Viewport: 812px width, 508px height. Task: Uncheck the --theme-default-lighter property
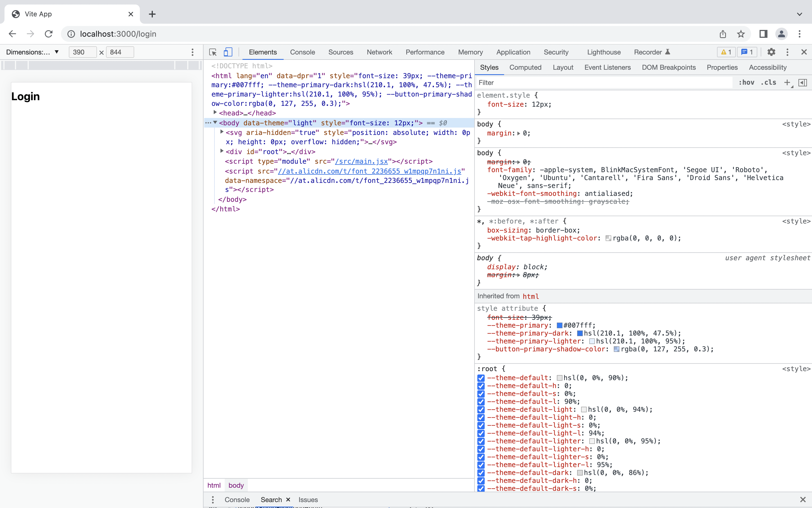481,441
